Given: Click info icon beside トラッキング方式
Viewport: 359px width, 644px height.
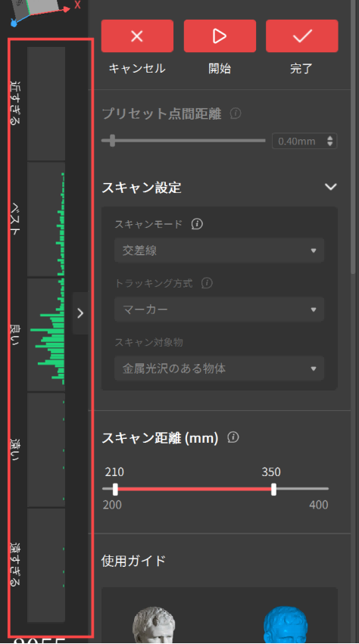Looking at the screenshot, I should coord(207,283).
